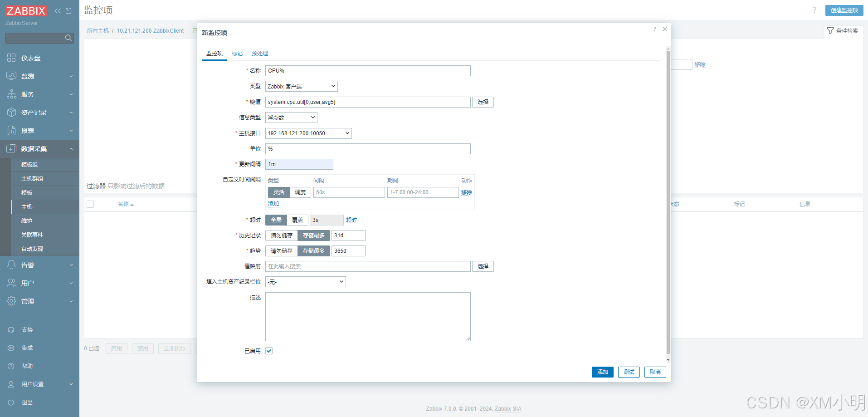Switch to the 监控项 tab

(215, 54)
